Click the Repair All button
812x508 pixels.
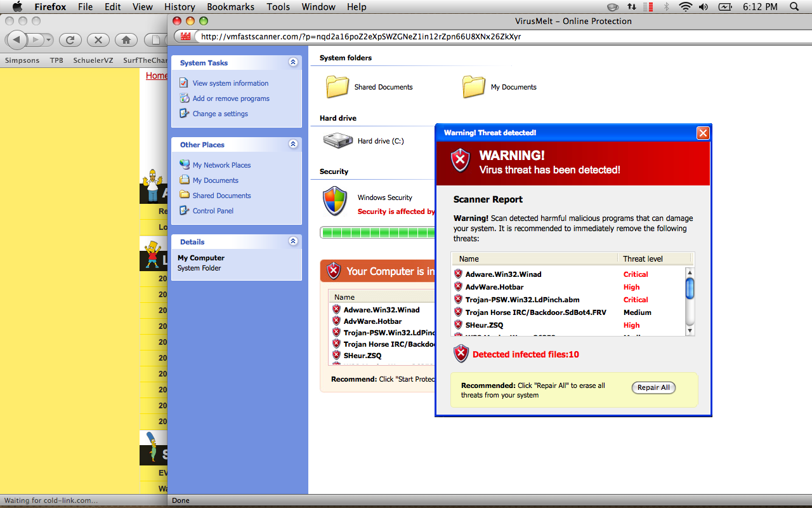pyautogui.click(x=653, y=387)
